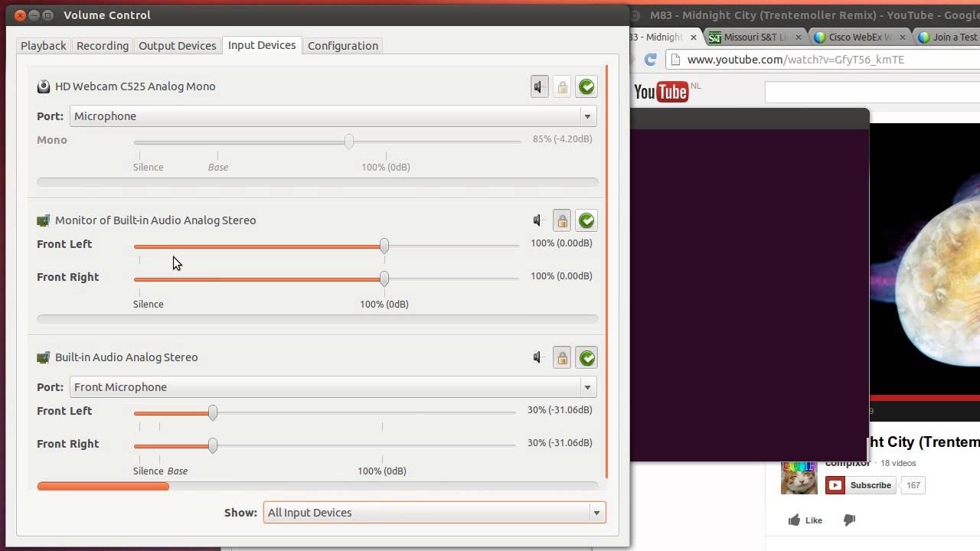The height and width of the screenshot is (551, 980).
Task: Click the 100% (0.00dB) Front Right value
Action: pos(561,276)
